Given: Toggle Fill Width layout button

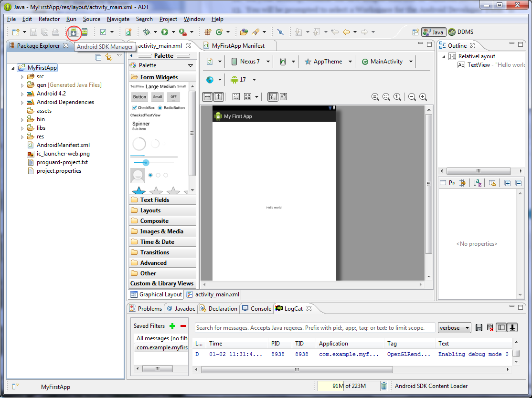Looking at the screenshot, I should pyautogui.click(x=207, y=97).
